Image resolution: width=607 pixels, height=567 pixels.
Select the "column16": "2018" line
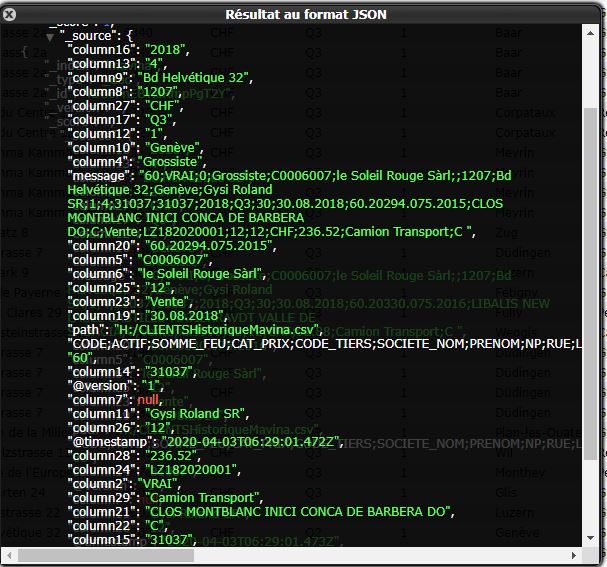pyautogui.click(x=128, y=50)
